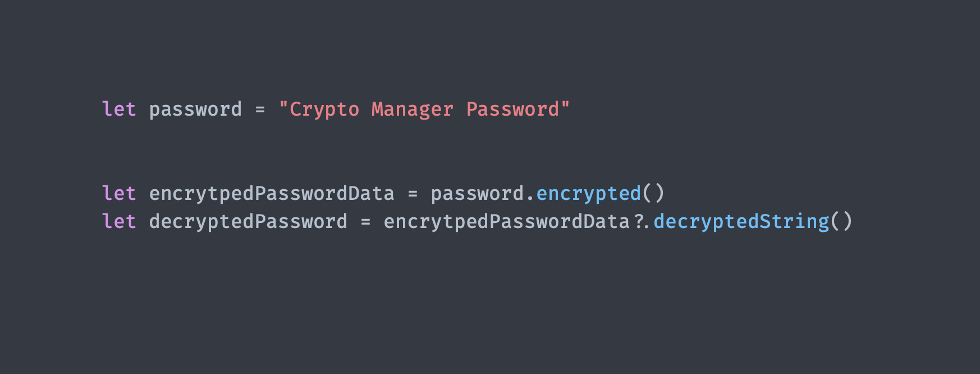This screenshot has height=374, width=980.
Task: Click the word "Manager" in the string
Action: [412, 109]
